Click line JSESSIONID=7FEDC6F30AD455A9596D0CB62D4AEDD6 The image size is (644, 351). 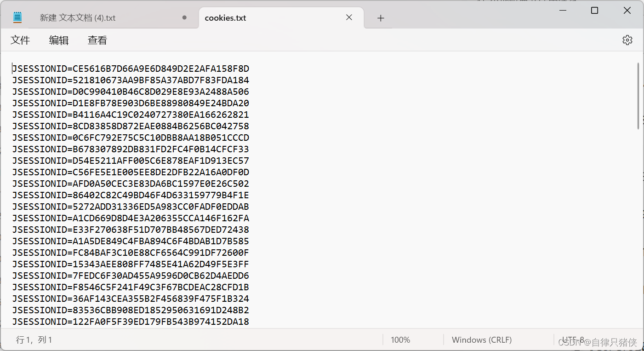coord(131,276)
